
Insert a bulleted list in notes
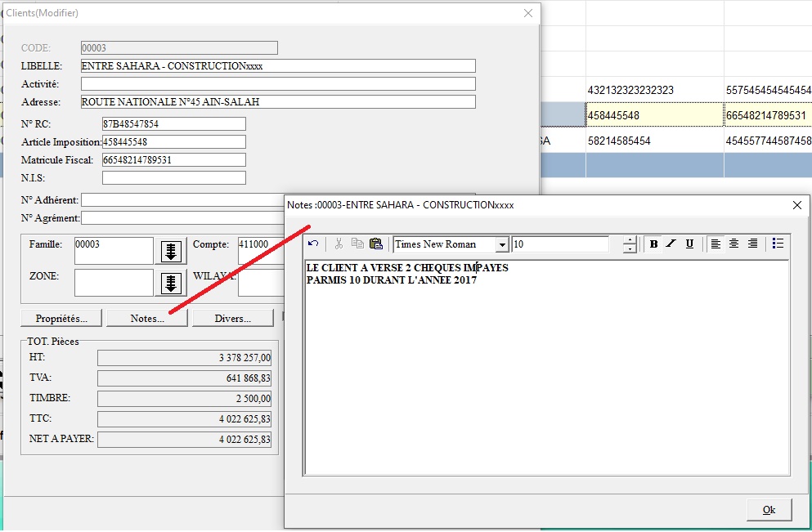point(778,244)
